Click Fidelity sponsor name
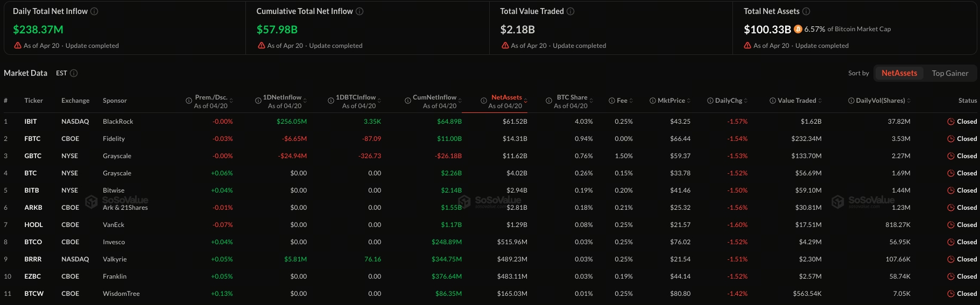980x305 pixels. [114, 139]
